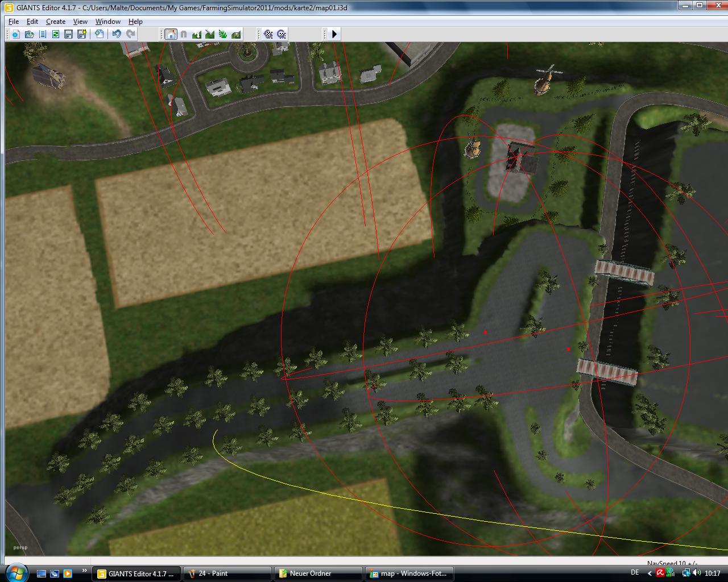Viewport: 728px width, 582px height.
Task: Select the terrain paint brush icon
Action: click(x=210, y=34)
